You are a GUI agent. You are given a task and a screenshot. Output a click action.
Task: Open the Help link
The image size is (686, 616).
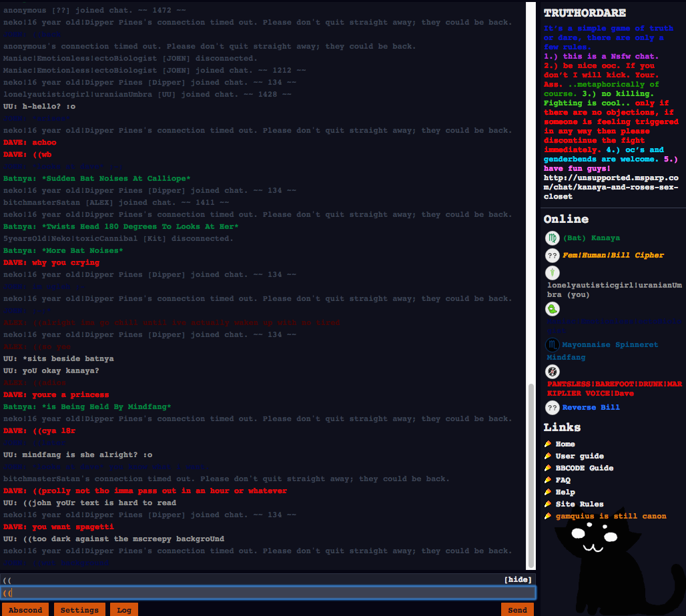[x=565, y=492]
